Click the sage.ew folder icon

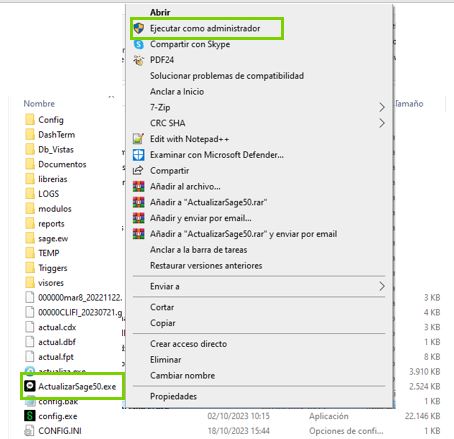tap(30, 238)
